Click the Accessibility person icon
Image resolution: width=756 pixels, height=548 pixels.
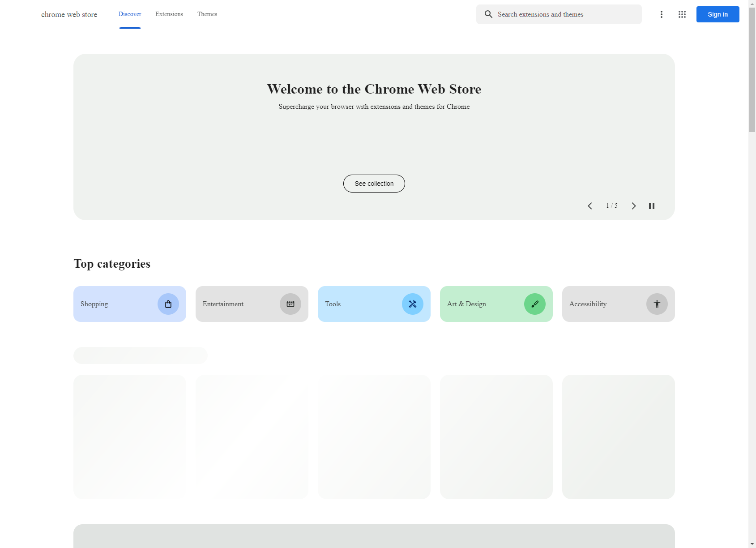pos(657,304)
